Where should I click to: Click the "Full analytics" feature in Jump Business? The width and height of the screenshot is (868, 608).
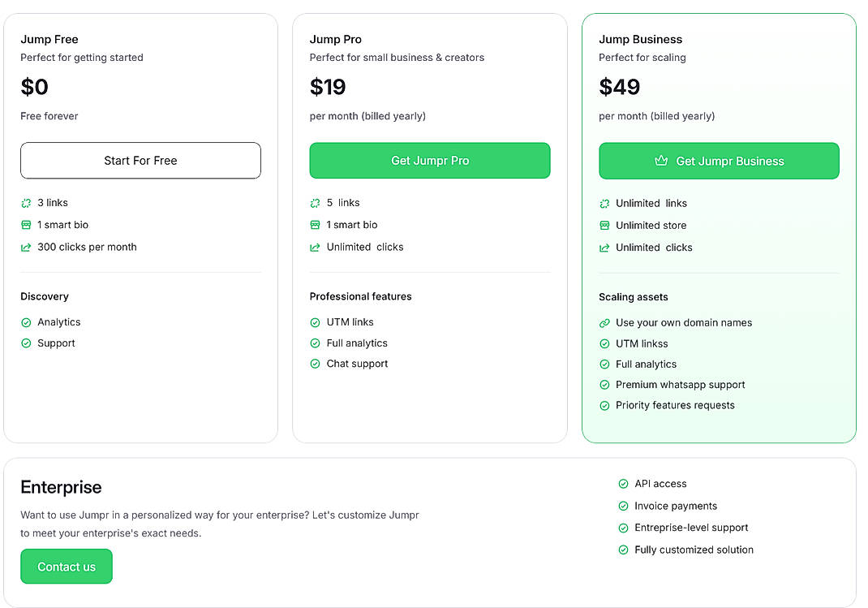647,364
